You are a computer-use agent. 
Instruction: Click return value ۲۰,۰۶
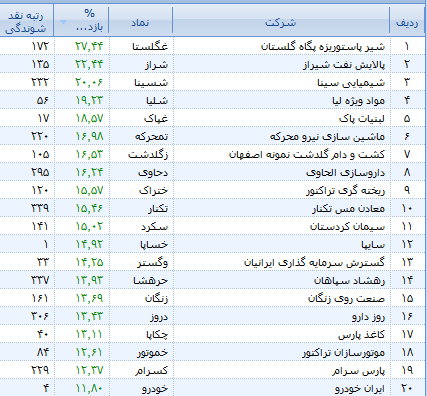coord(89,82)
